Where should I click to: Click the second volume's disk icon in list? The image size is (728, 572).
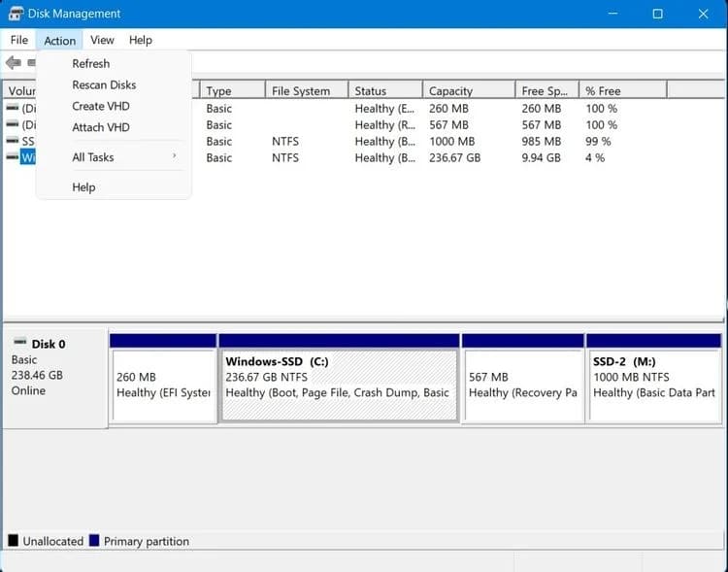[x=13, y=124]
